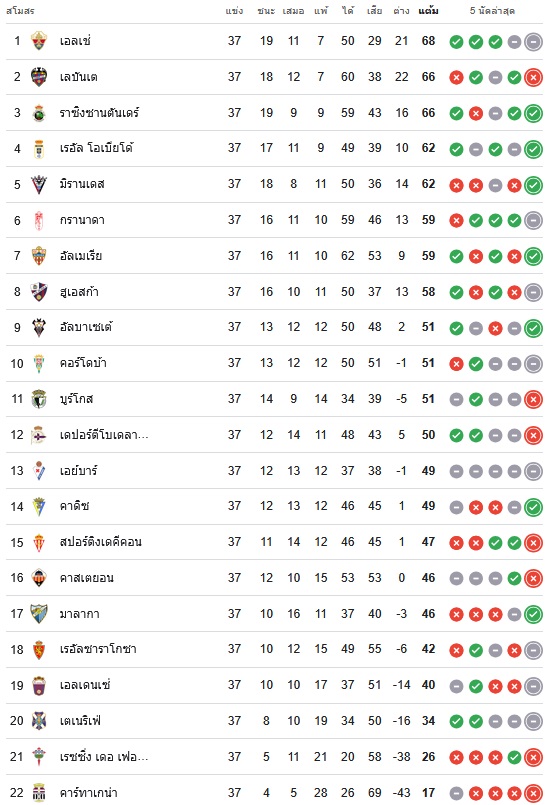Click คาร์ทาเกน่า's latest match loss icon

click(533, 793)
